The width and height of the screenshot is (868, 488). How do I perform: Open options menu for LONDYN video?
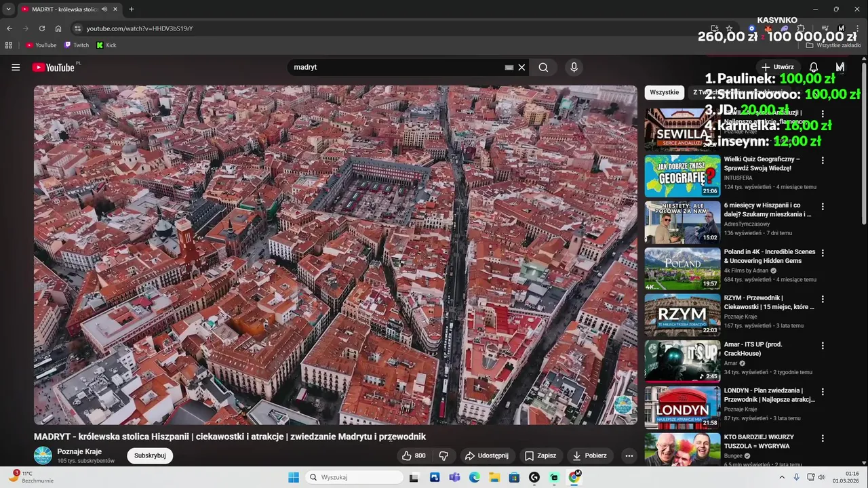click(823, 392)
